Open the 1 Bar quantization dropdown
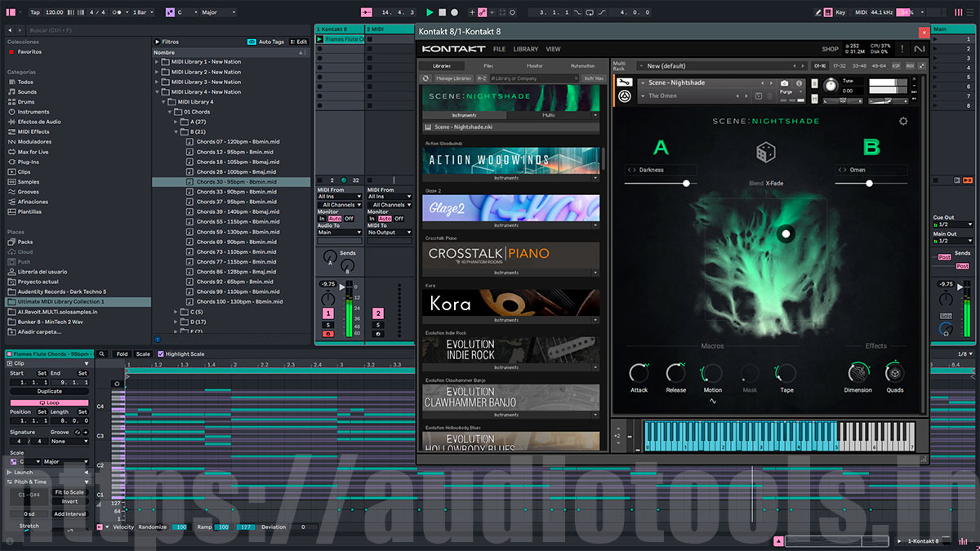The width and height of the screenshot is (980, 551). [x=145, y=12]
